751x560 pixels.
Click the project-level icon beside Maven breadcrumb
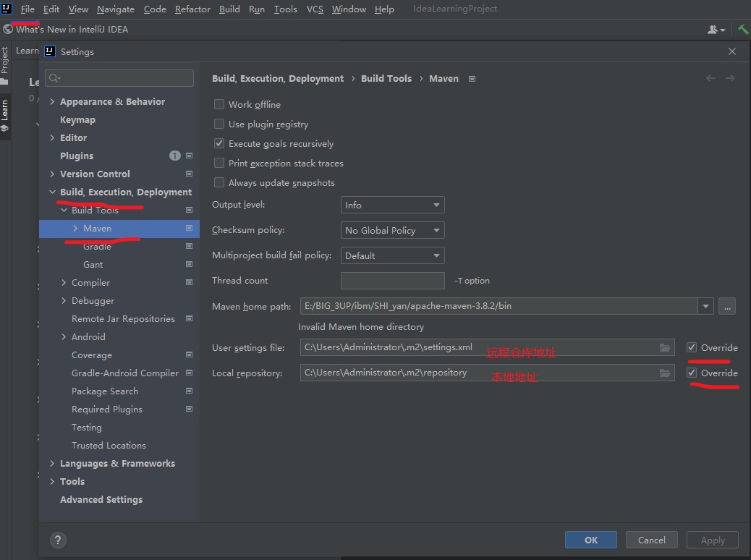472,79
